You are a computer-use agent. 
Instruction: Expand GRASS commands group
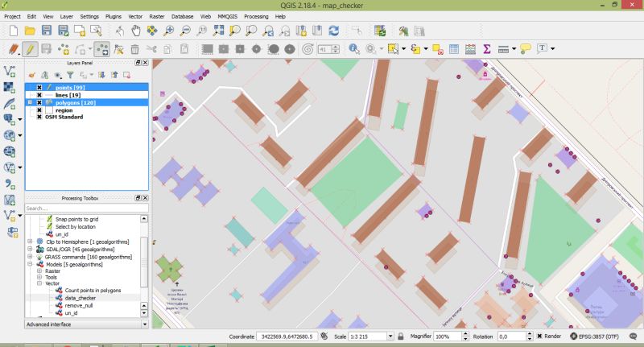30,256
